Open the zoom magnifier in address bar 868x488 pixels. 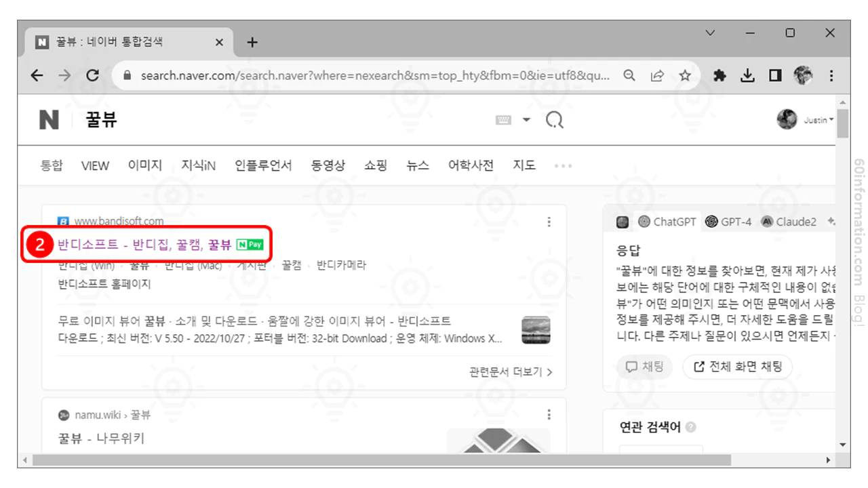[630, 76]
